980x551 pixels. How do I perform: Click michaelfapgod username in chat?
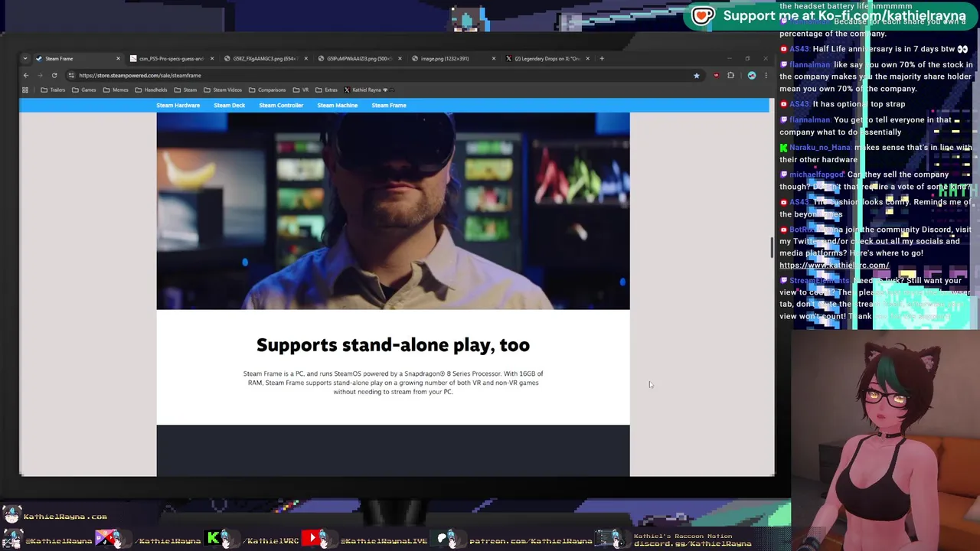click(817, 174)
